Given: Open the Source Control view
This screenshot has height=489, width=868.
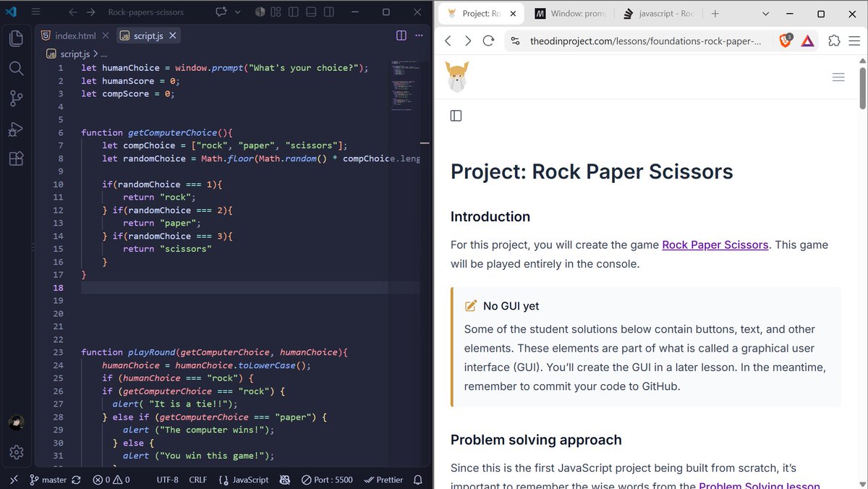Looking at the screenshot, I should (x=16, y=98).
